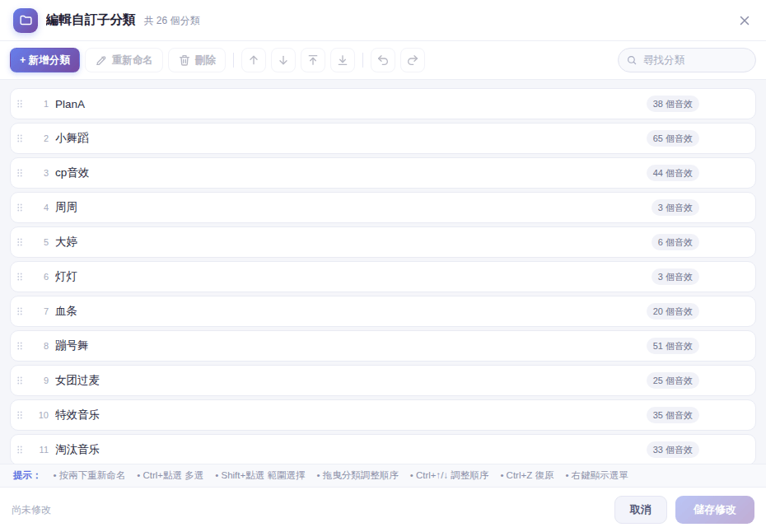
Task: Click drag handle of 蹦号舞 row
Action: pos(20,346)
